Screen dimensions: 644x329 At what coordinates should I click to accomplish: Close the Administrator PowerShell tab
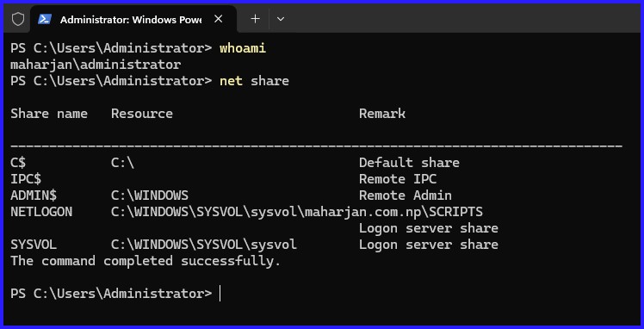point(219,19)
